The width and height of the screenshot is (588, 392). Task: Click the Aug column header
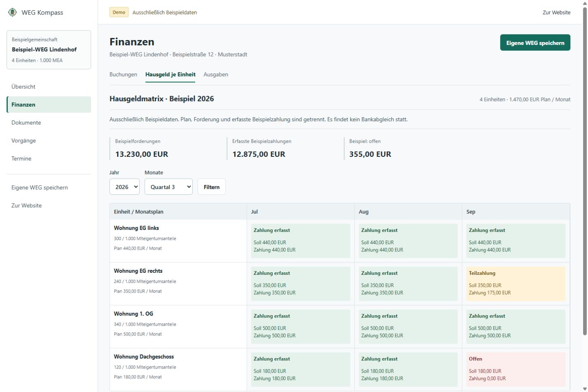[x=408, y=212]
